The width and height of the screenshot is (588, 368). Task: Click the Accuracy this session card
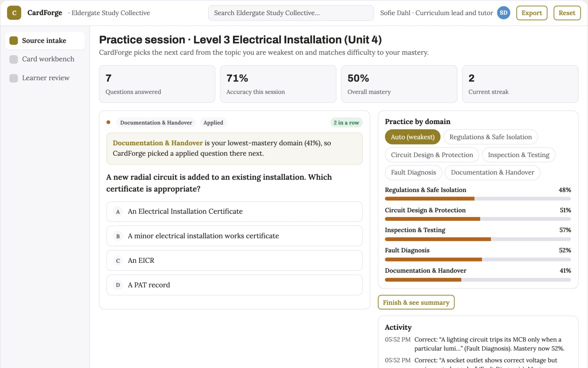click(278, 84)
